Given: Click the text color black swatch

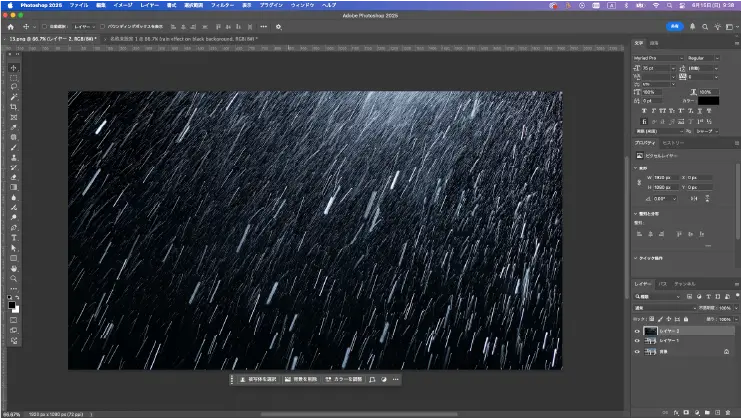Looking at the screenshot, I should pos(708,101).
